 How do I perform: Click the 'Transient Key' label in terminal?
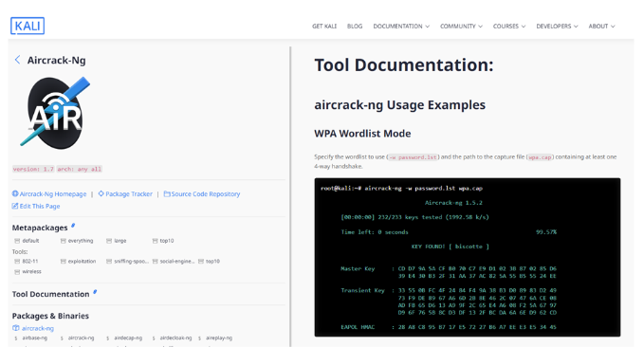(362, 290)
